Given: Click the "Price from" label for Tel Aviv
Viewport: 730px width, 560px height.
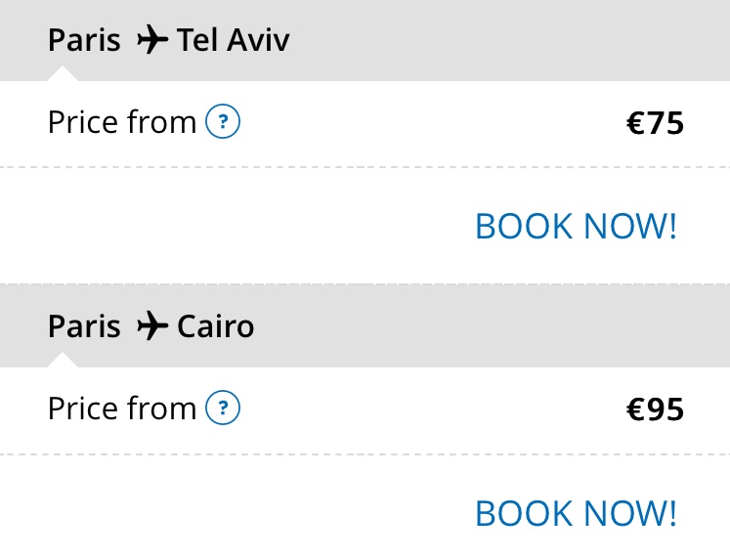Looking at the screenshot, I should (122, 123).
